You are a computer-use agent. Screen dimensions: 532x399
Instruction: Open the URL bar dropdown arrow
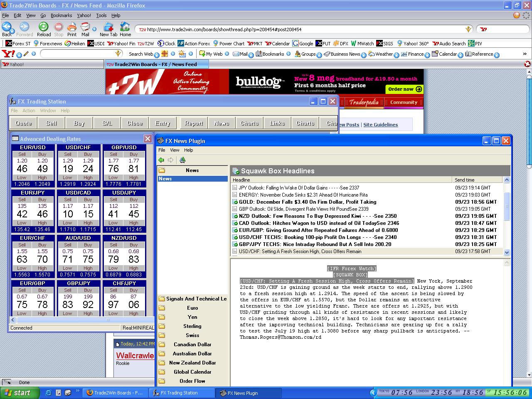point(468,29)
